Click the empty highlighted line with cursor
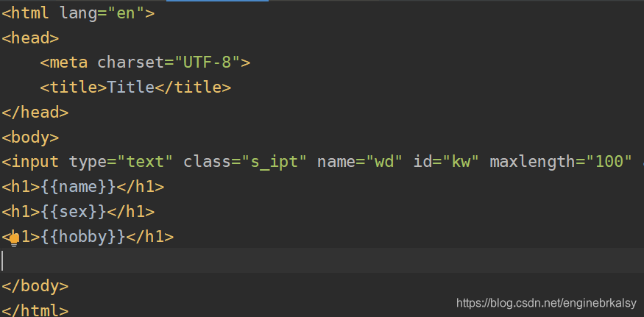Viewport: 644px width, 317px height. pyautogui.click(x=322, y=260)
